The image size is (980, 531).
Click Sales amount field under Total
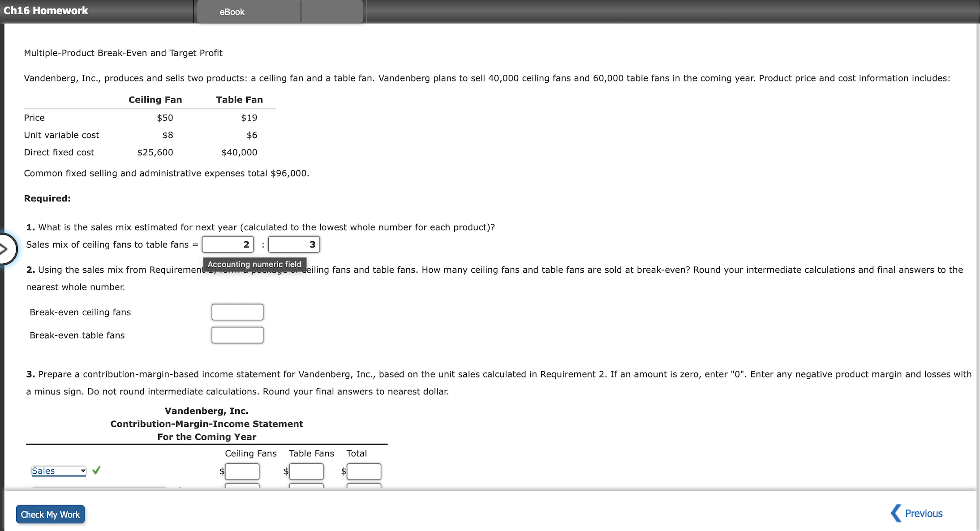pyautogui.click(x=364, y=471)
